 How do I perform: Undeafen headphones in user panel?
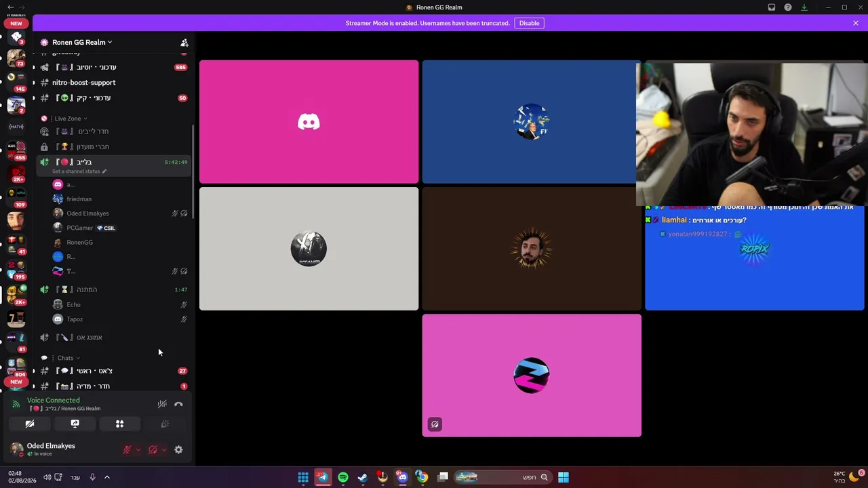click(153, 449)
